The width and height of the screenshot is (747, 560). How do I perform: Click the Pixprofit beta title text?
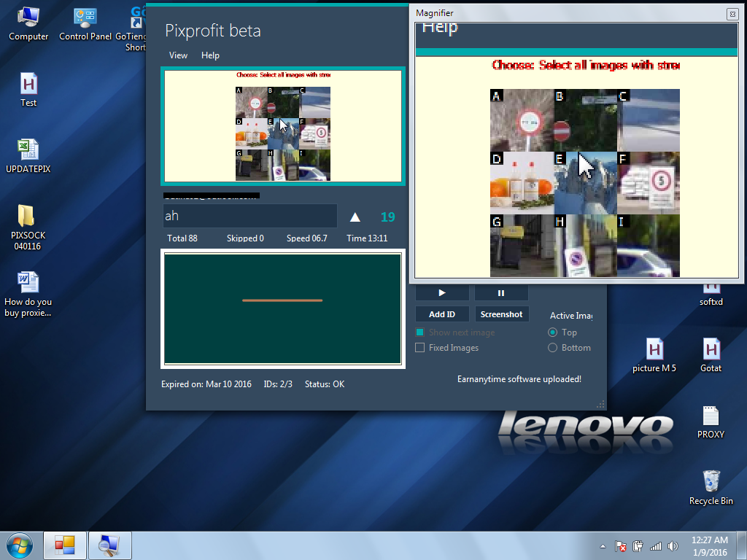click(x=213, y=31)
